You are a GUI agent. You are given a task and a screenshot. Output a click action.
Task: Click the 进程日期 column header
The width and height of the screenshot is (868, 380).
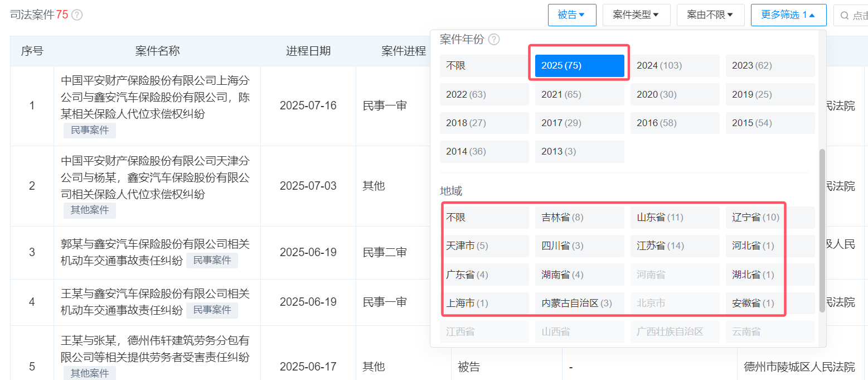(x=308, y=51)
